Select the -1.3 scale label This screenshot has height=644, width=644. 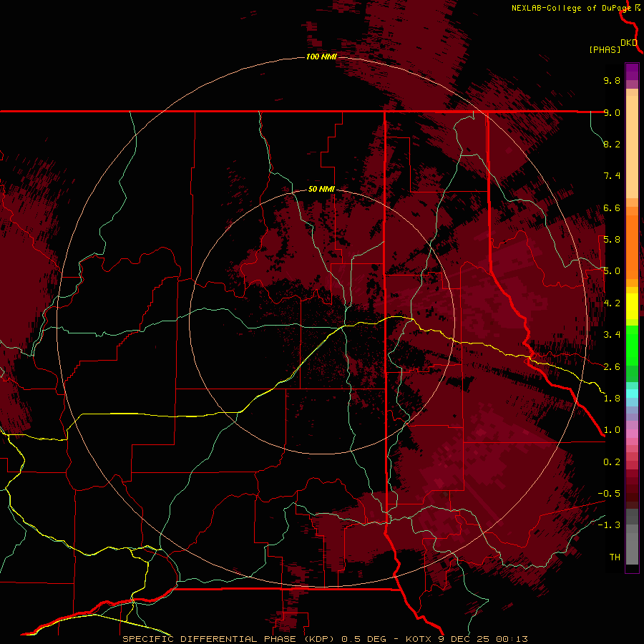click(x=609, y=525)
